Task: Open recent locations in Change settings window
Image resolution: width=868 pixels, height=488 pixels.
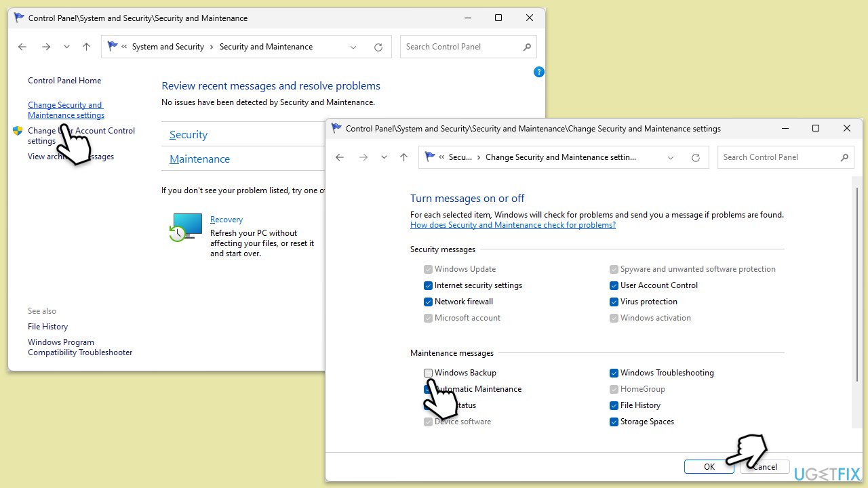Action: pos(384,157)
